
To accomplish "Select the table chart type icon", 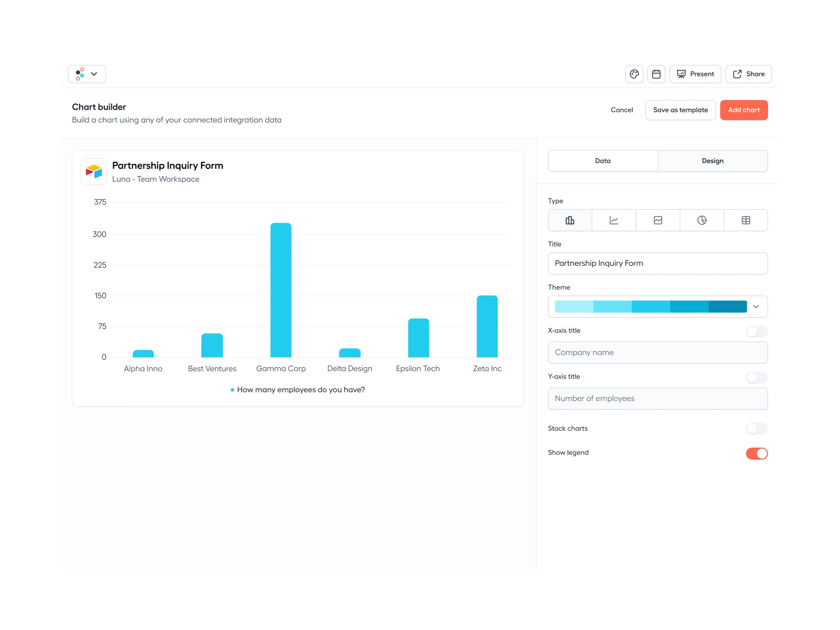I will pos(746,220).
